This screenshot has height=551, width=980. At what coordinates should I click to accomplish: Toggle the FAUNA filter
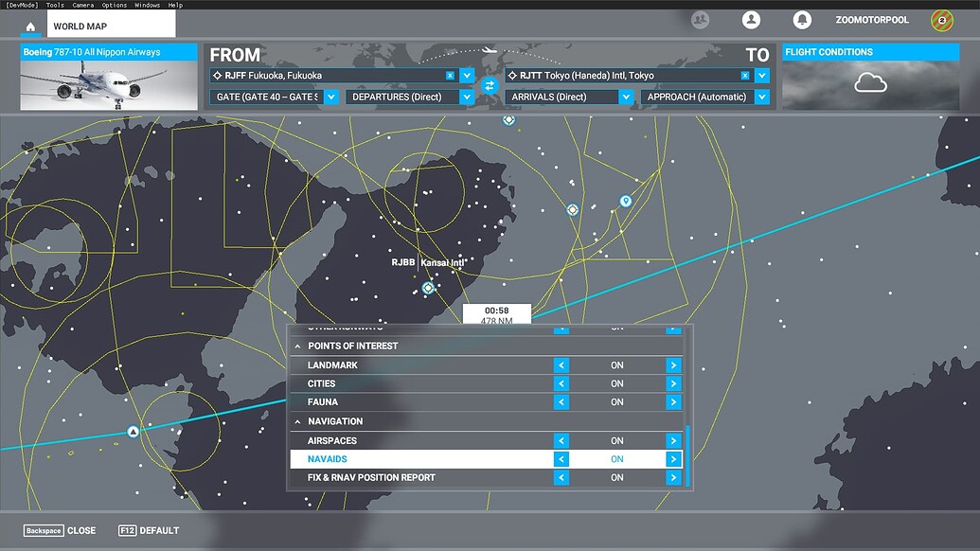coord(673,401)
